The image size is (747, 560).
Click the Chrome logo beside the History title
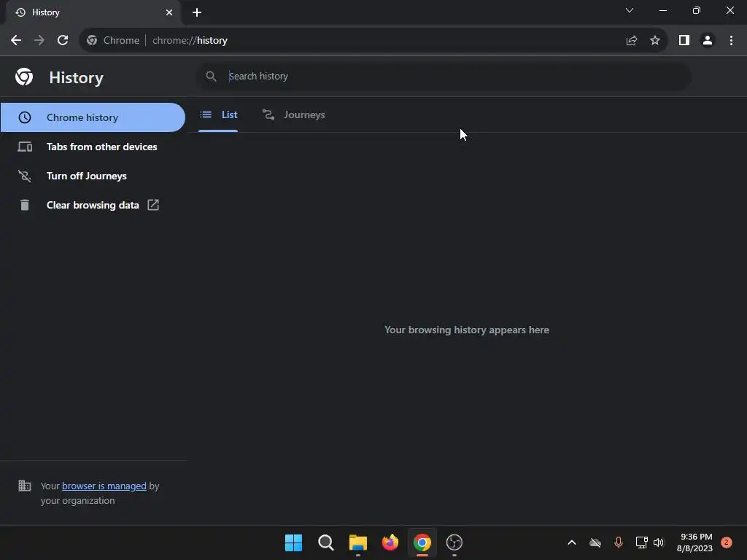24,77
